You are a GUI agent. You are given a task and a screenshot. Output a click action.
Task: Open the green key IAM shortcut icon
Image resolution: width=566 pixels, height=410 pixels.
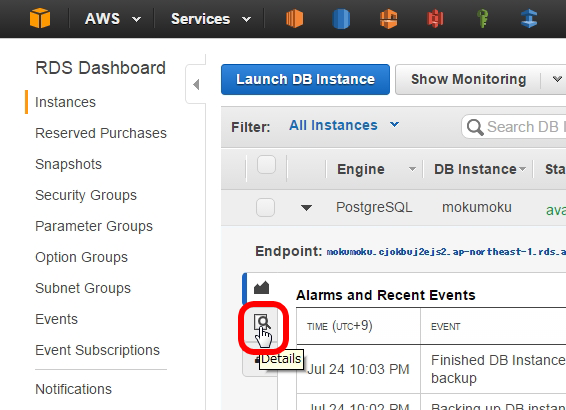[x=483, y=18]
